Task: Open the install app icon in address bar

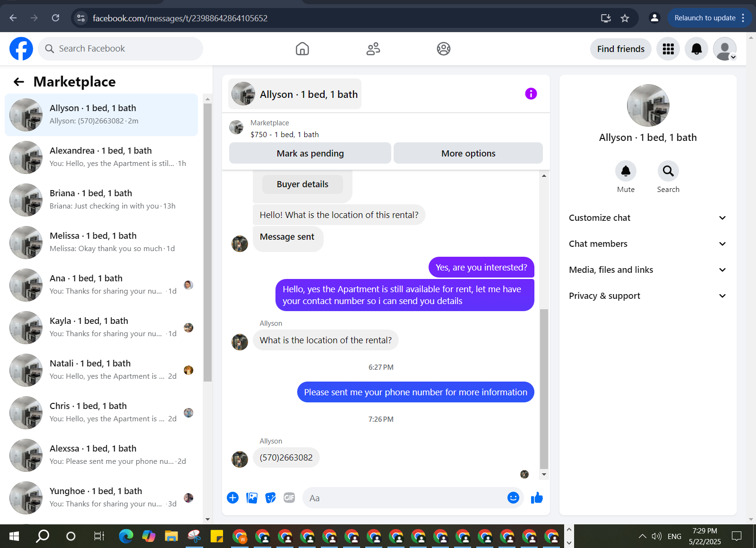Action: tap(606, 18)
